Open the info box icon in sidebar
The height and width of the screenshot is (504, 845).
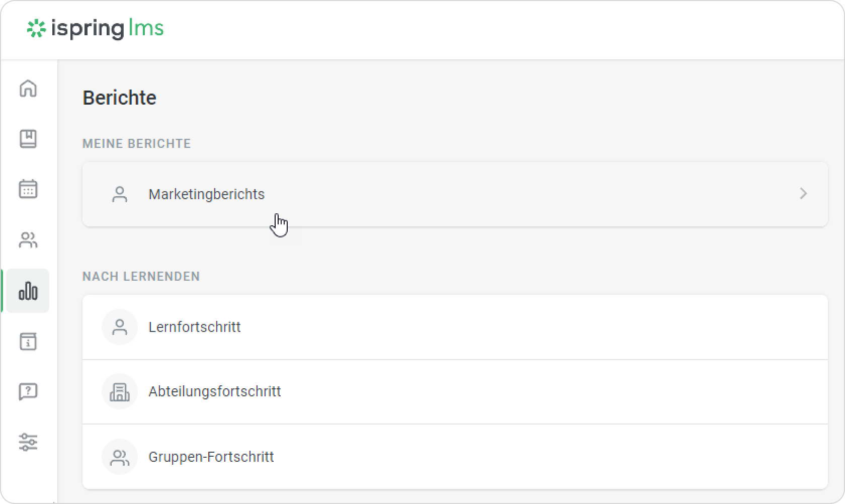(x=28, y=341)
